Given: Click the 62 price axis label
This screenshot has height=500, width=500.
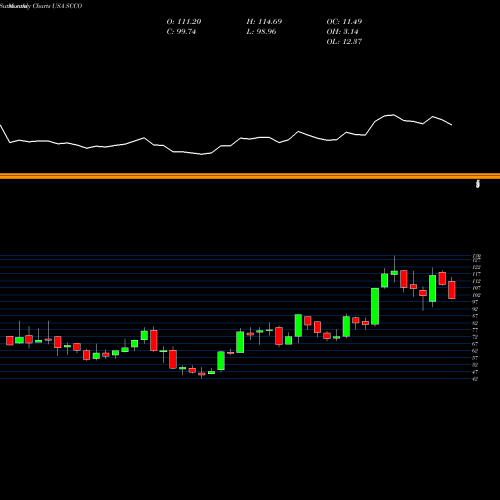Looking at the screenshot, I should pos(475,351).
